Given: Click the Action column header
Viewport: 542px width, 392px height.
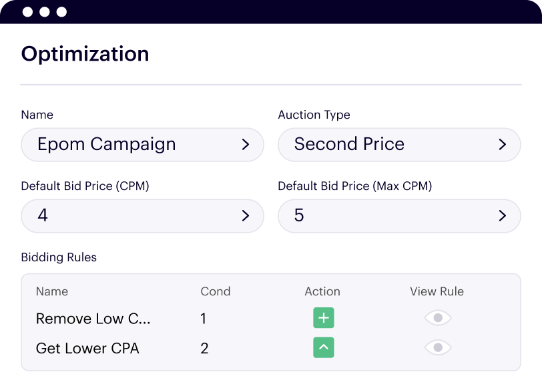Looking at the screenshot, I should click(322, 291).
